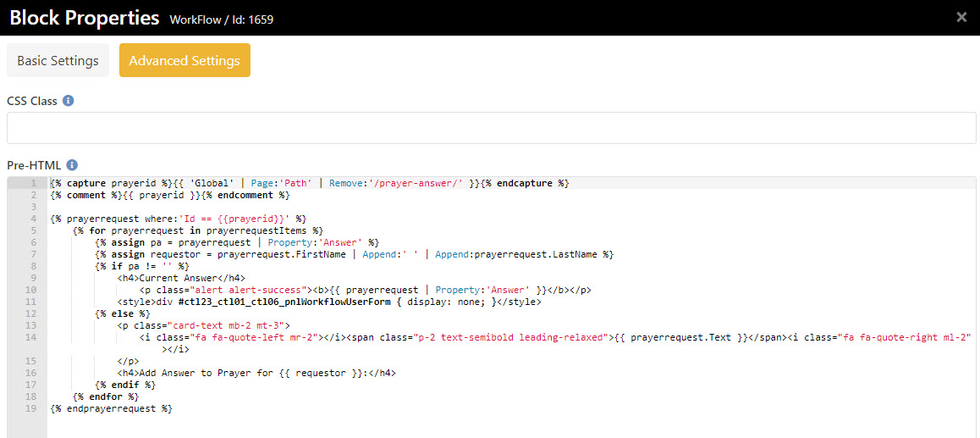Click line number 3 in gutter

(33, 207)
